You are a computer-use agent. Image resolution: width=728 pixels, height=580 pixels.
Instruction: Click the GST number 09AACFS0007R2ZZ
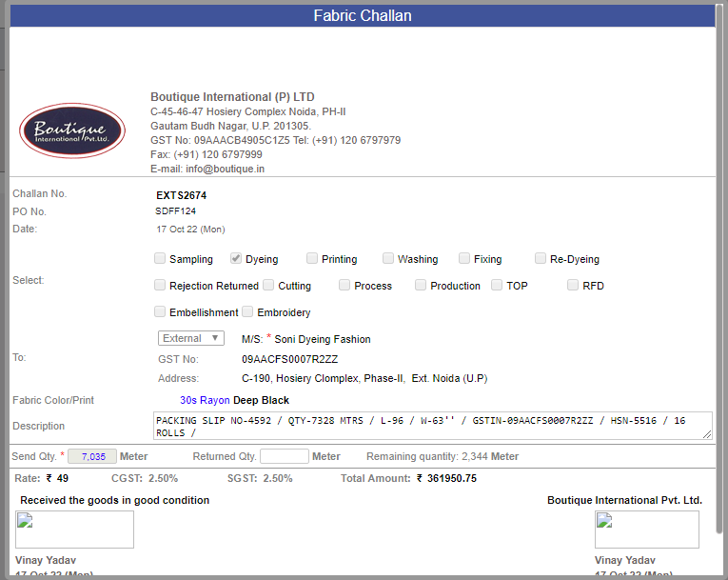pos(289,359)
